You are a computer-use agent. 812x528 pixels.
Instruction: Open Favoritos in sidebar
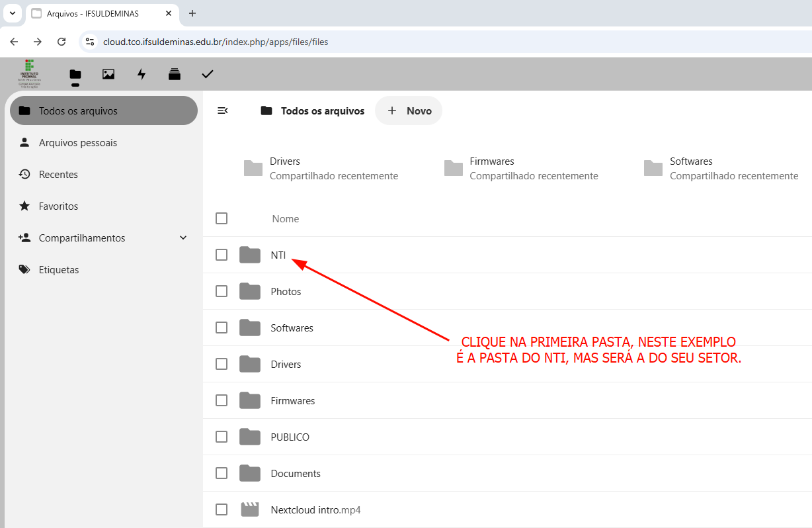pyautogui.click(x=104, y=206)
